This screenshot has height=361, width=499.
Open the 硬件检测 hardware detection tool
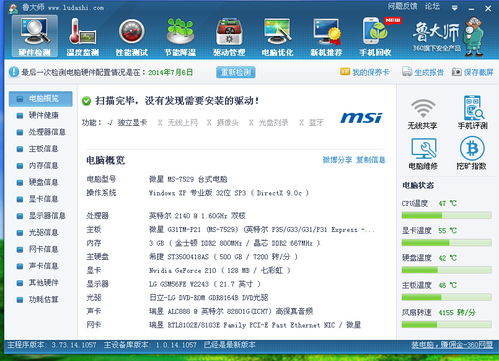coord(35,36)
